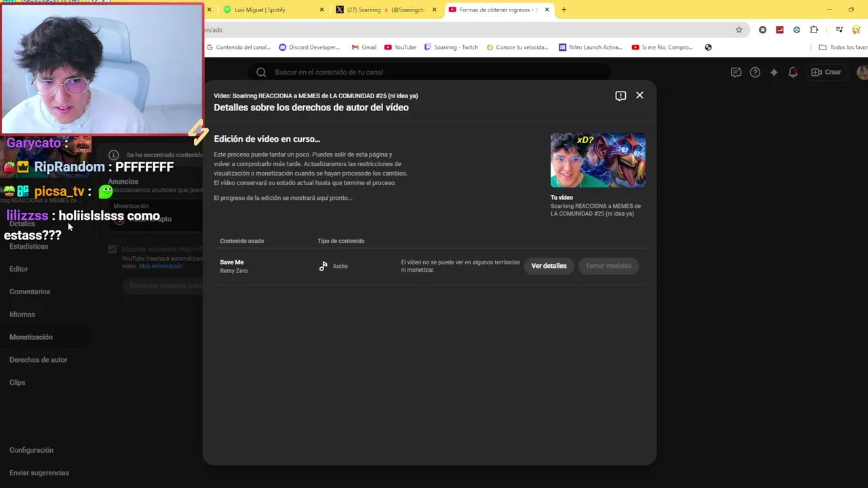Open the notifications bell in Studio
Image resolution: width=868 pixels, height=488 pixels.
click(793, 73)
